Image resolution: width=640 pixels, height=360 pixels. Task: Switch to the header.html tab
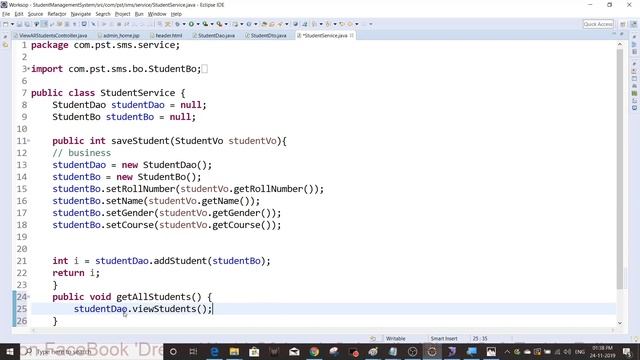[x=168, y=36]
